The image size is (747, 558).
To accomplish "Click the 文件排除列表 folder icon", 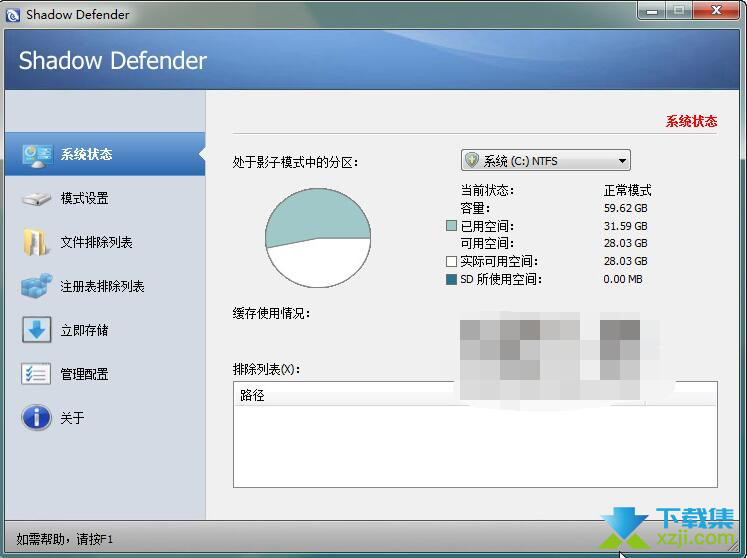I will (36, 242).
